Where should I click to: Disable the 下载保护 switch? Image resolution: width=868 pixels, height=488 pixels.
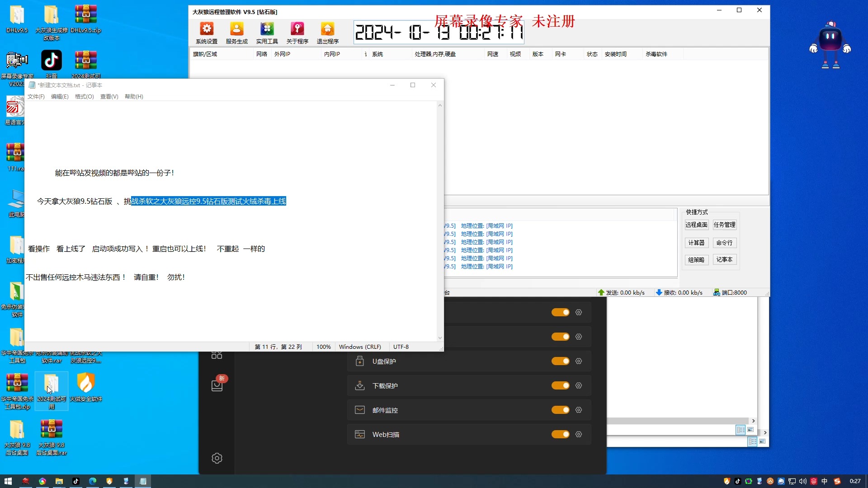click(560, 385)
